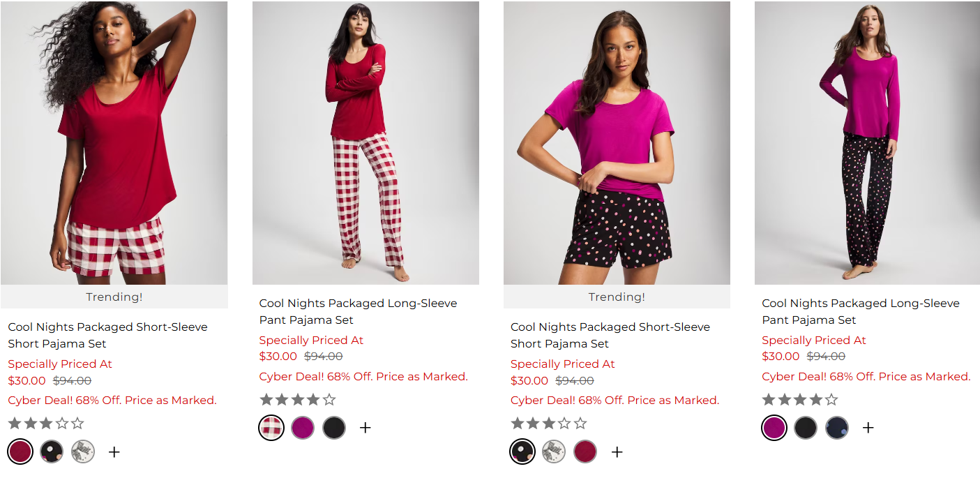View star rating of magenta long-sleeve pant set
Image resolution: width=980 pixels, height=485 pixels.
[x=800, y=400]
